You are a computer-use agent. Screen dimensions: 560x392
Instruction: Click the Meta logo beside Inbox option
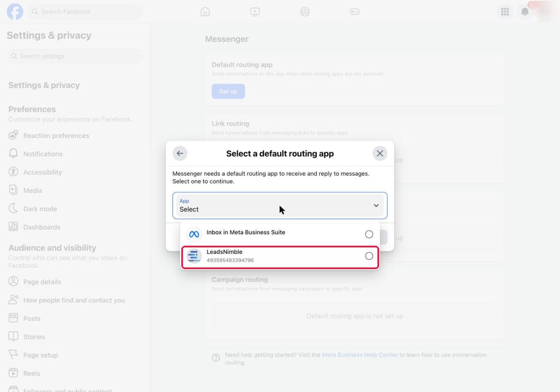coord(194,234)
